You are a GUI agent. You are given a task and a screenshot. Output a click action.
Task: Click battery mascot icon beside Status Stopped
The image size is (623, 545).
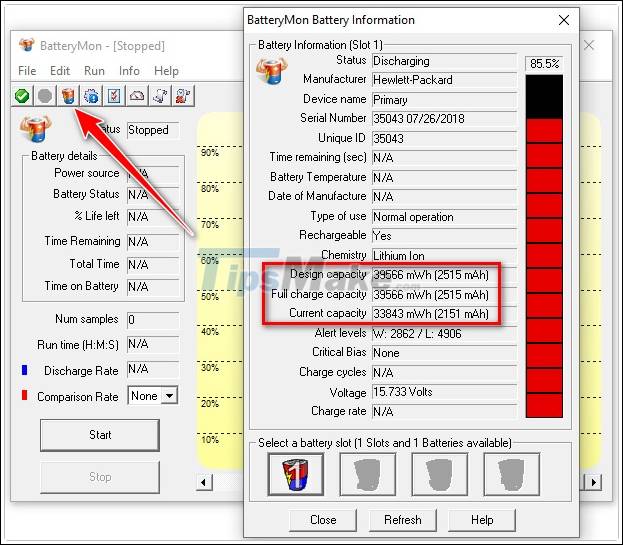pos(35,129)
